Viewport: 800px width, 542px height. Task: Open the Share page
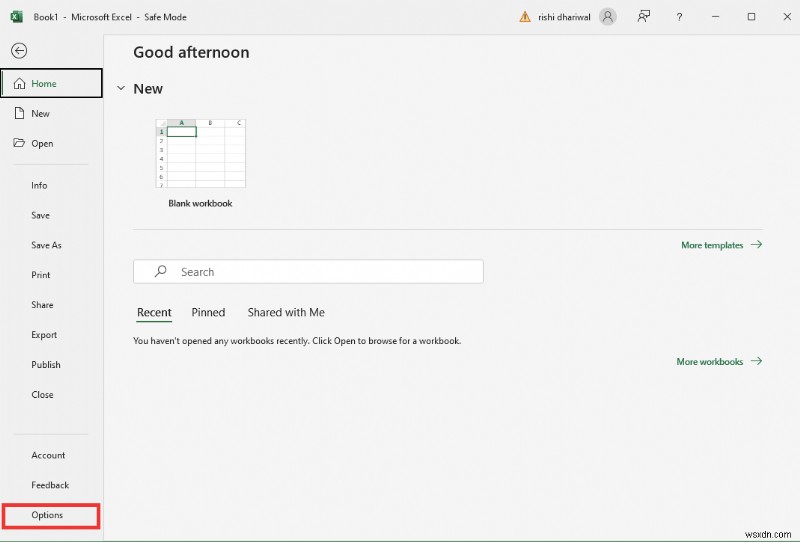(42, 305)
